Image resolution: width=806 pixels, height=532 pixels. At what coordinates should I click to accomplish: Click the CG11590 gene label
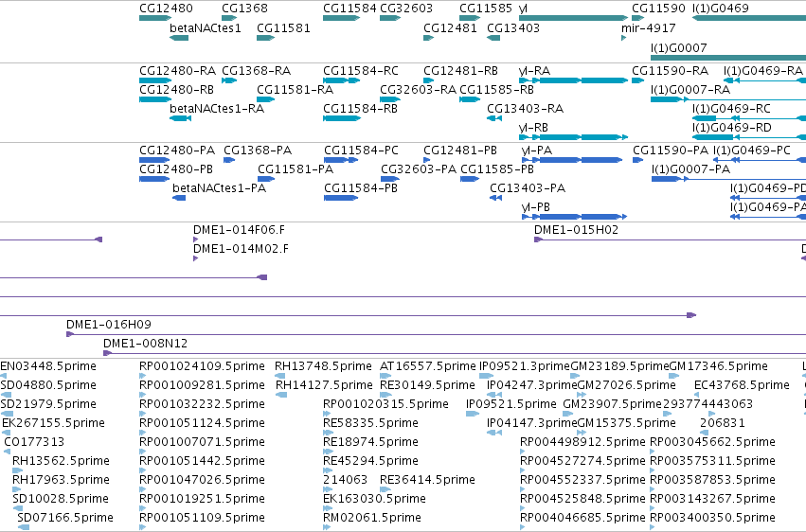tap(658, 9)
